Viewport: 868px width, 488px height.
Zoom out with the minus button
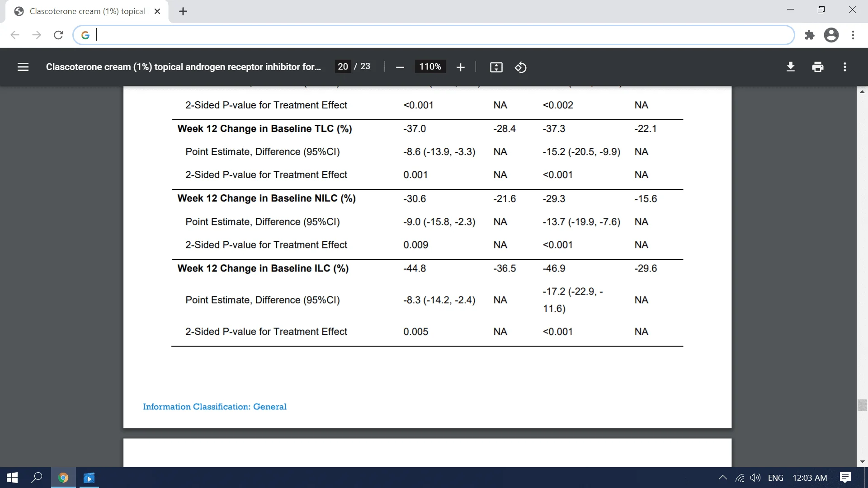point(400,67)
